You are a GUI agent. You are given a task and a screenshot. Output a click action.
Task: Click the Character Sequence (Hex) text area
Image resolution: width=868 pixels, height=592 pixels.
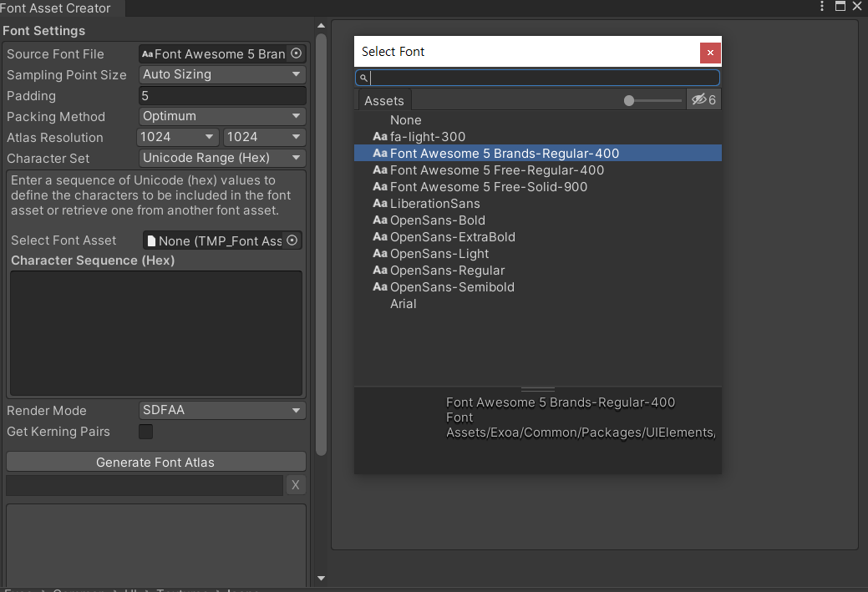tap(156, 333)
